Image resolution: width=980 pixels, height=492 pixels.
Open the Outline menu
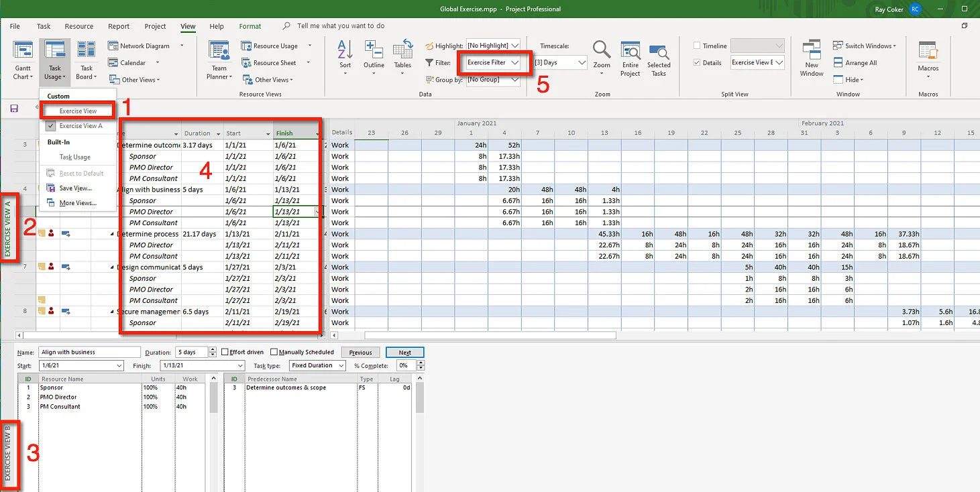click(374, 56)
